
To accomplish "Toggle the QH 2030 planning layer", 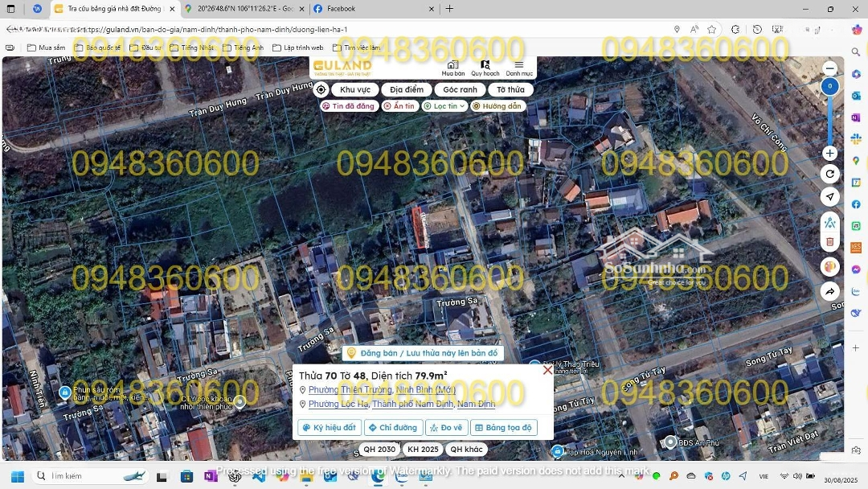I will pos(379,450).
